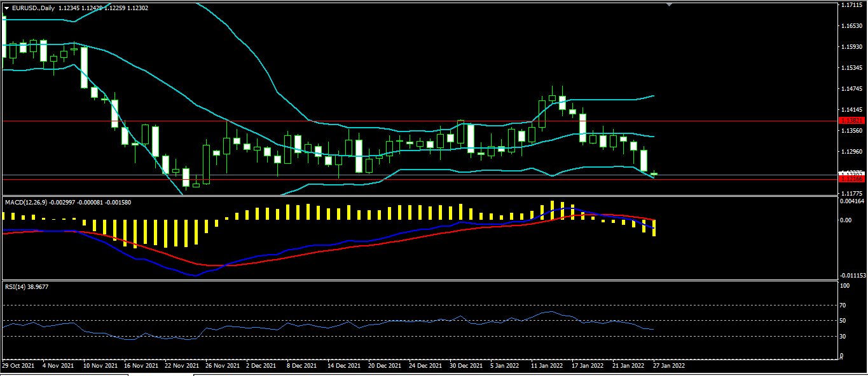Click the RSI(14) indicator label
868x376 pixels.
(17, 286)
